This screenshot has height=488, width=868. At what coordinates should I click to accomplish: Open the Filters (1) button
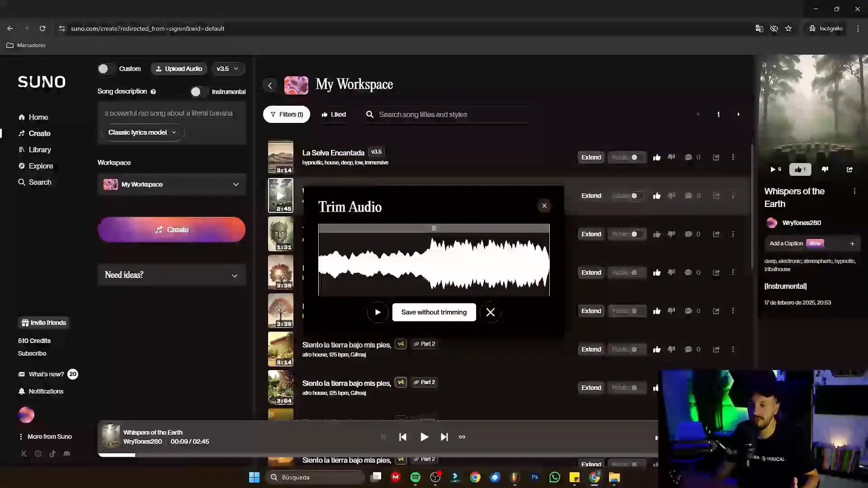click(287, 114)
